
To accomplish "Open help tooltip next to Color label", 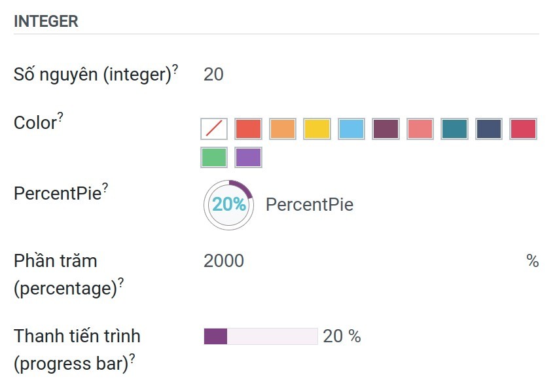I will (x=60, y=116).
